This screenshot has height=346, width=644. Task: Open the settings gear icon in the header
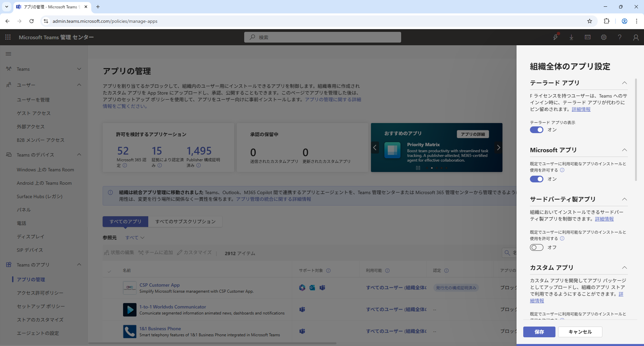click(604, 37)
